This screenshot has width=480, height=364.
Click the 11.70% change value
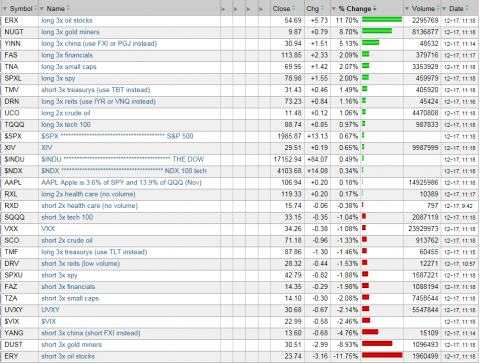click(347, 20)
